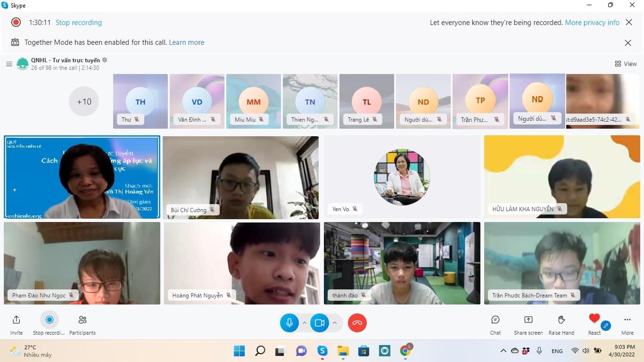
Task: Open the More options menu
Action: pos(627,320)
